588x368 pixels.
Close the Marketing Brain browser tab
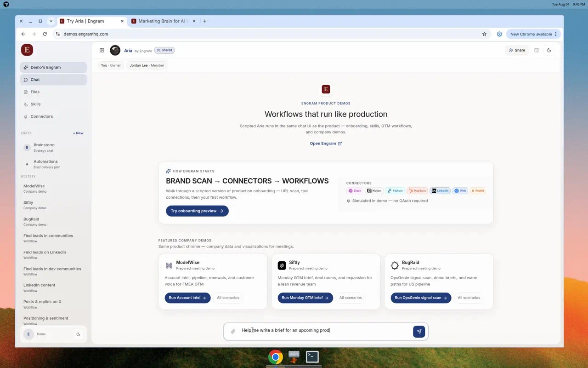coord(194,21)
